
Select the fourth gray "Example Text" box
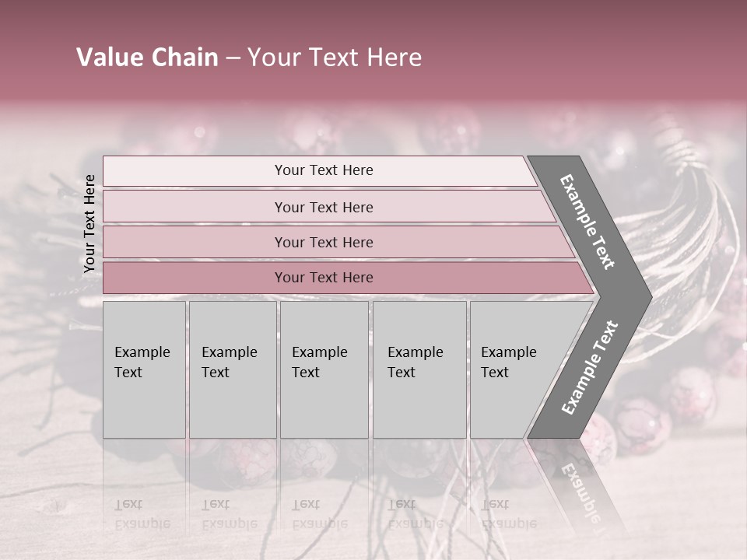click(419, 369)
